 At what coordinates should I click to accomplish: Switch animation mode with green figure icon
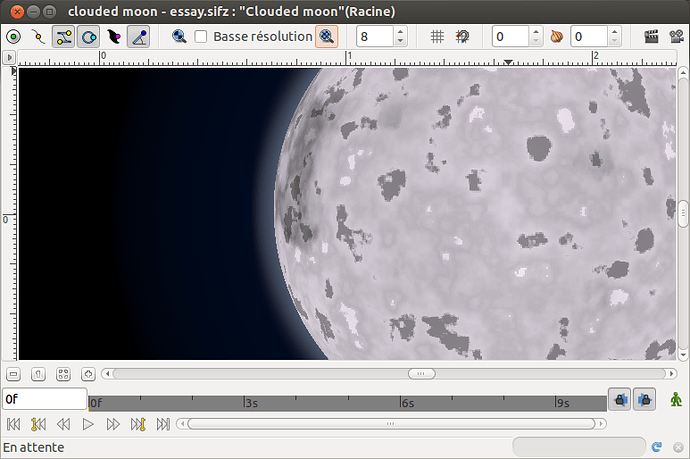[677, 400]
